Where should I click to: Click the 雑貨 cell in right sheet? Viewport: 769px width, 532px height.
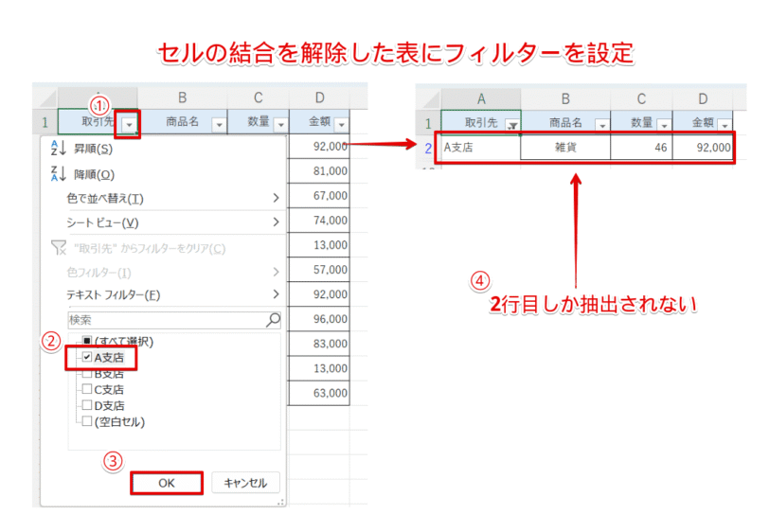tap(565, 148)
